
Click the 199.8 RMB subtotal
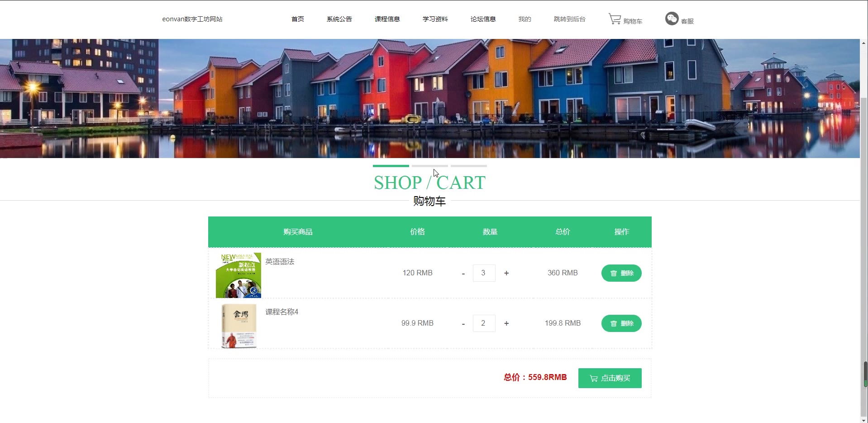coord(563,323)
